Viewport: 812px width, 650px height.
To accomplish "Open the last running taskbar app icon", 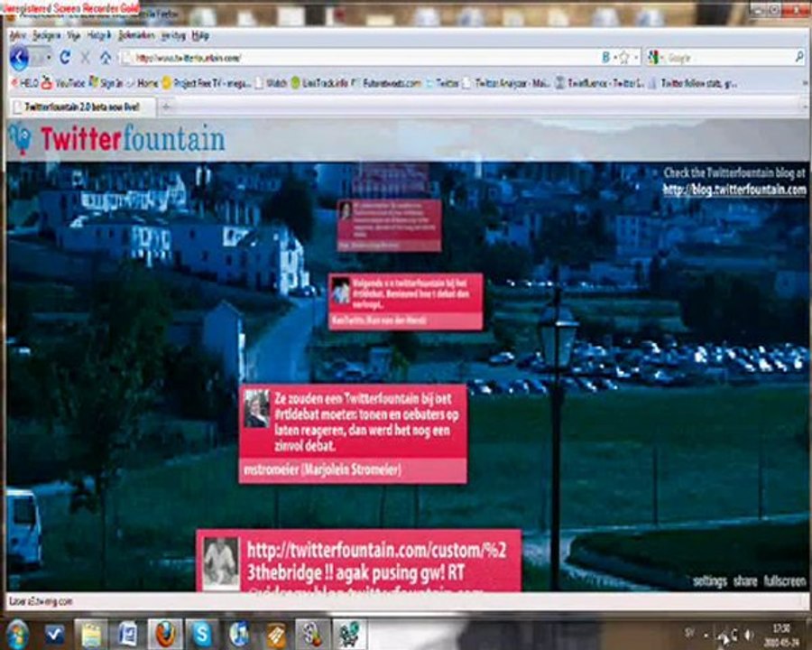I will pos(349,635).
